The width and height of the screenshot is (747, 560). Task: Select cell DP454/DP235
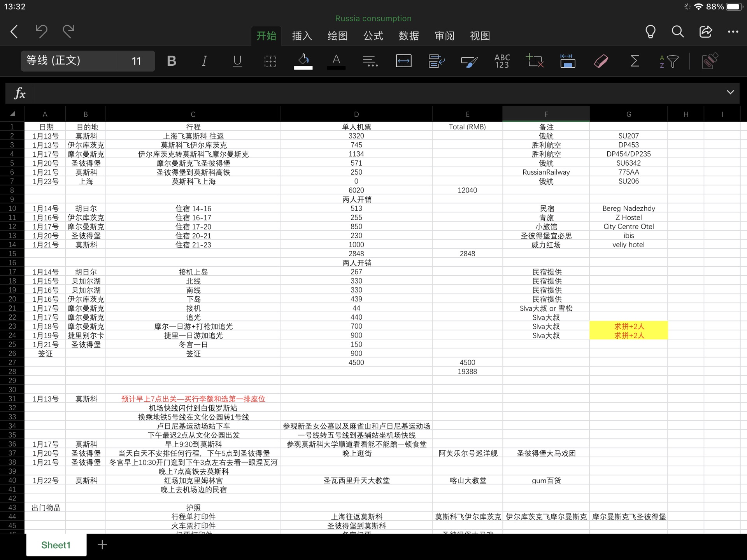point(629,154)
